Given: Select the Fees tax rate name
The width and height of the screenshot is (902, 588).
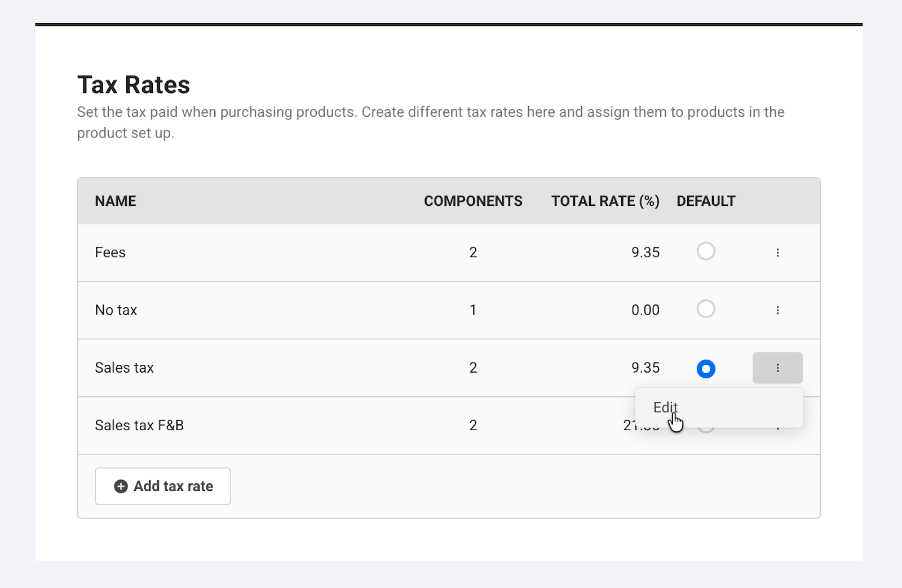Looking at the screenshot, I should tap(110, 253).
